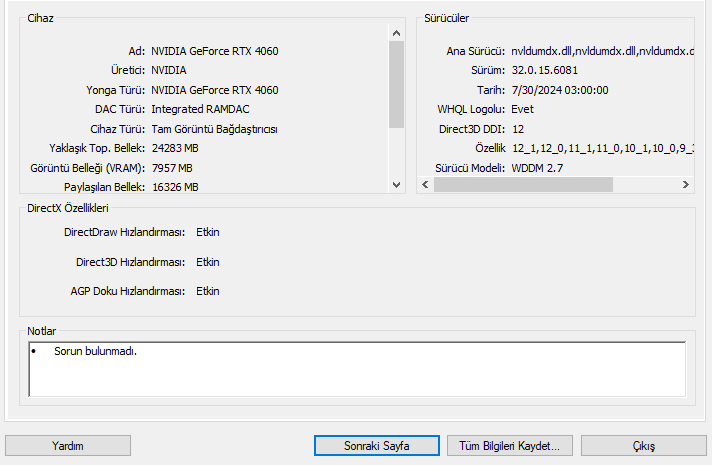
Task: Click the 24283 MB memory value
Action: [175, 148]
